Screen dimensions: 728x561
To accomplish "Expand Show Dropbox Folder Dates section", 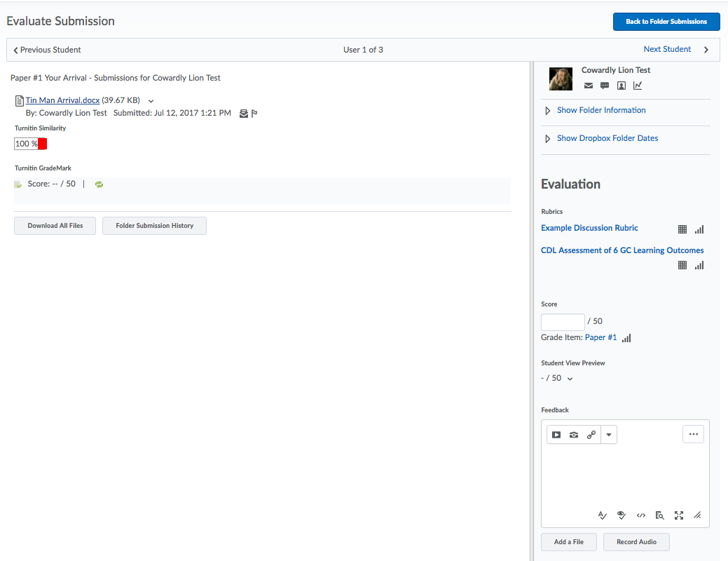I will point(607,138).
